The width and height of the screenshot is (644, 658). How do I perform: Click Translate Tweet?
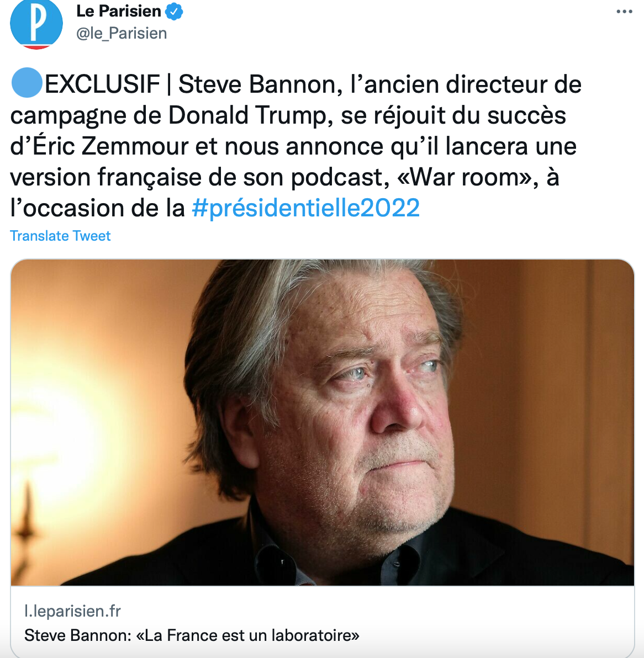pos(60,236)
